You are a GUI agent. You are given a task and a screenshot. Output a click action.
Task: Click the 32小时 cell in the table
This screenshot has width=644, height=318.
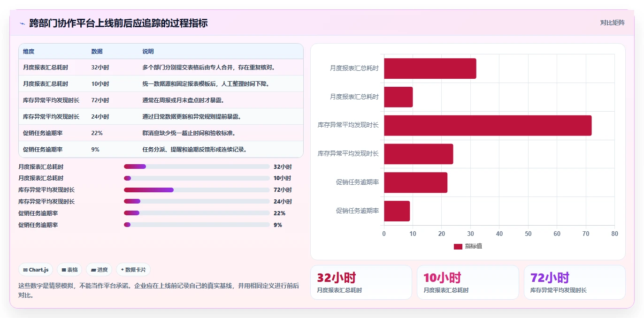point(100,68)
